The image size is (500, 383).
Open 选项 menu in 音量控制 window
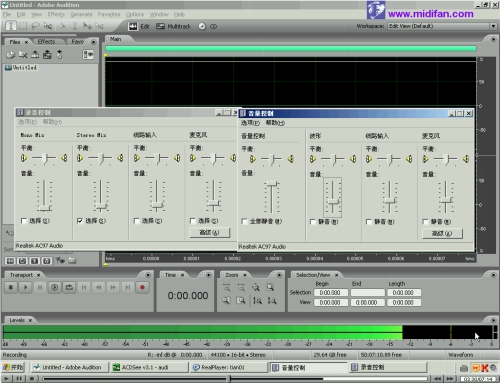250,123
